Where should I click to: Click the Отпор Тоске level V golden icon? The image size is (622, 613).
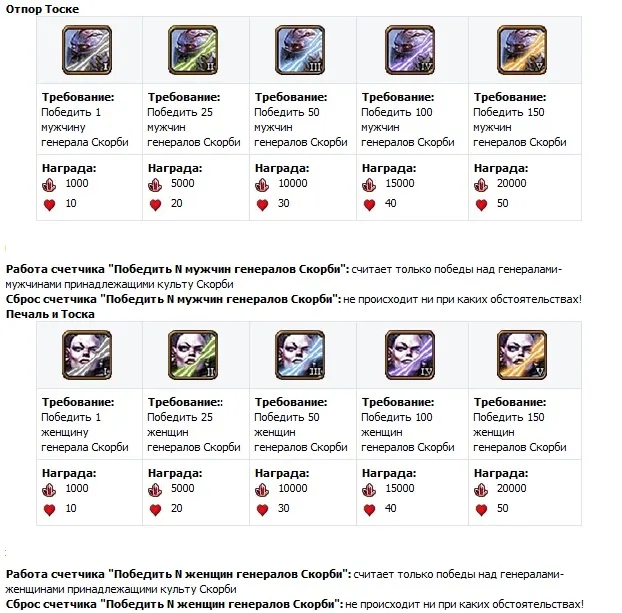[x=521, y=50]
